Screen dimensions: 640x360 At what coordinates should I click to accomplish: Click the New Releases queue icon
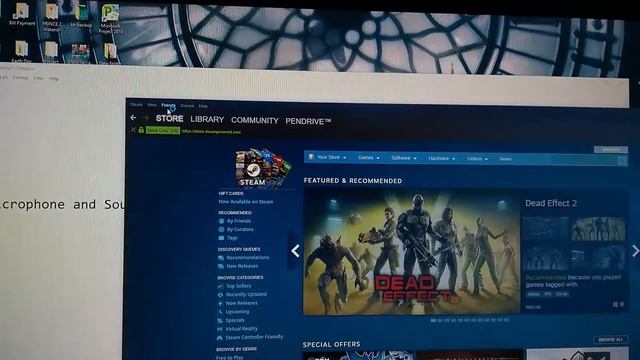(x=221, y=266)
